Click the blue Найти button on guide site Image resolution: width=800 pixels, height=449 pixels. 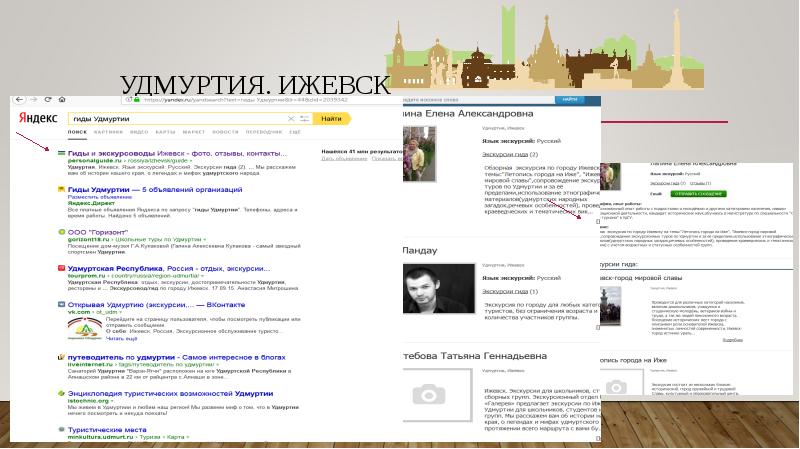569,99
